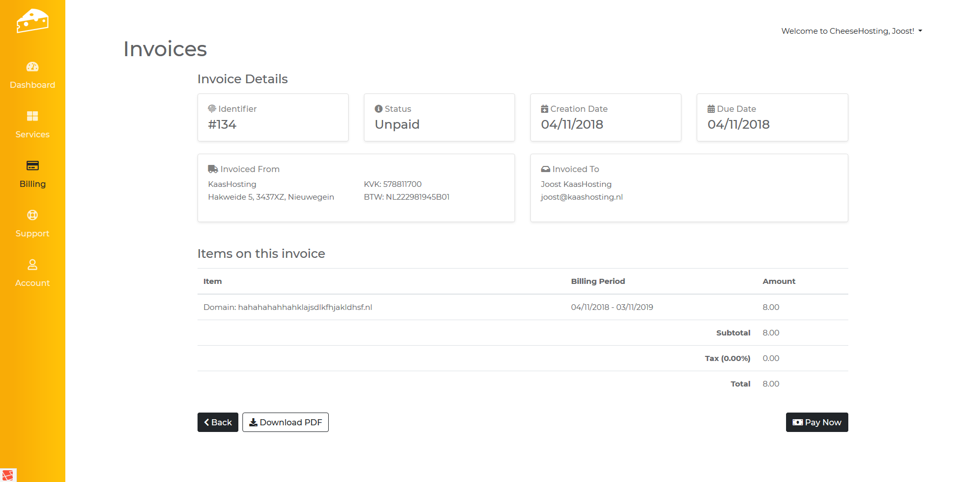Open Services via grid icon
The height and width of the screenshot is (482, 980).
(32, 116)
